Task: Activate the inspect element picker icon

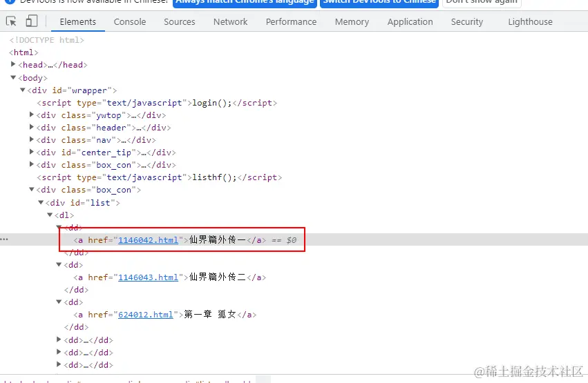Action: point(11,21)
